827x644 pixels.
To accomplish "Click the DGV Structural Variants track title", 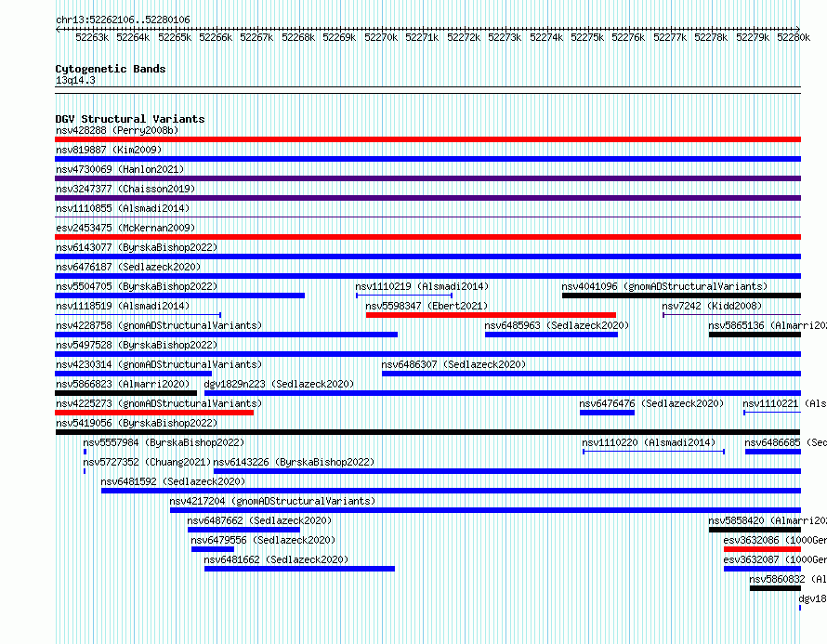I will [130, 119].
